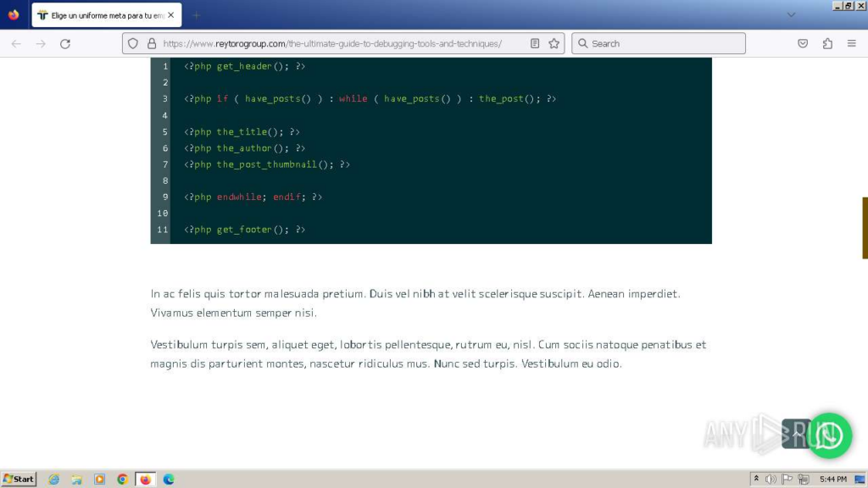Expand hidden system tray icons arrow

pos(755,479)
